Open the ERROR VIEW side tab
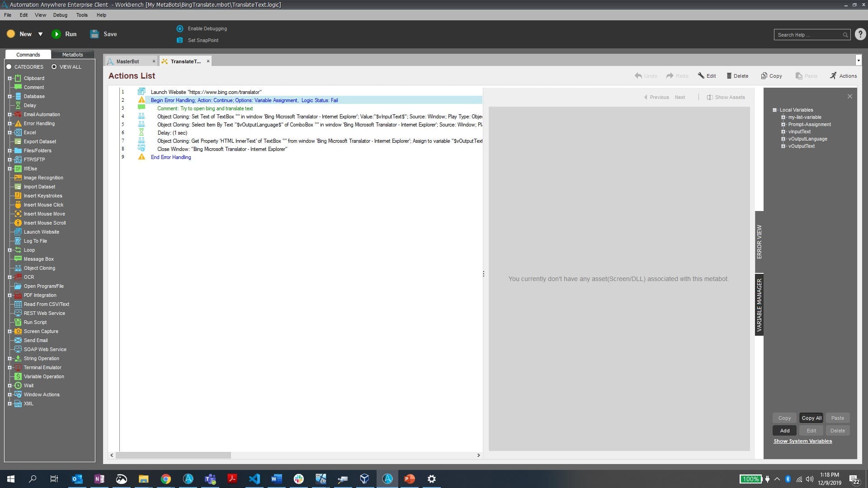Screen dimensions: 868x488 pyautogui.click(x=759, y=241)
